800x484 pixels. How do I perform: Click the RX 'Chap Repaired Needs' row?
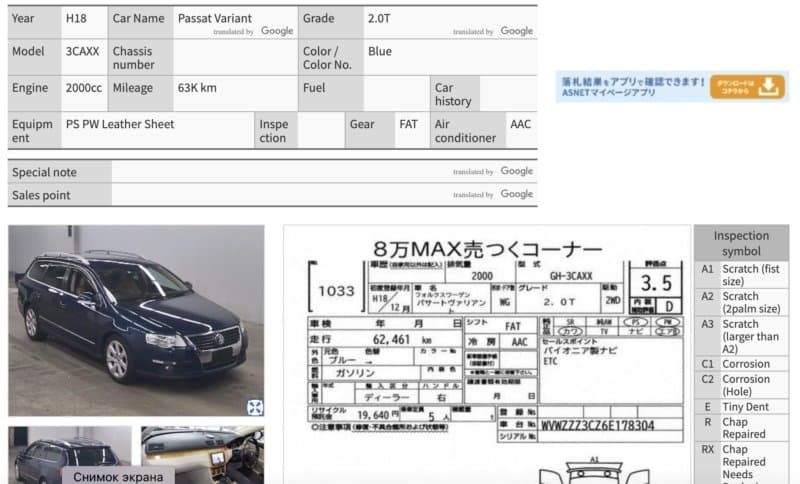pyautogui.click(x=741, y=463)
